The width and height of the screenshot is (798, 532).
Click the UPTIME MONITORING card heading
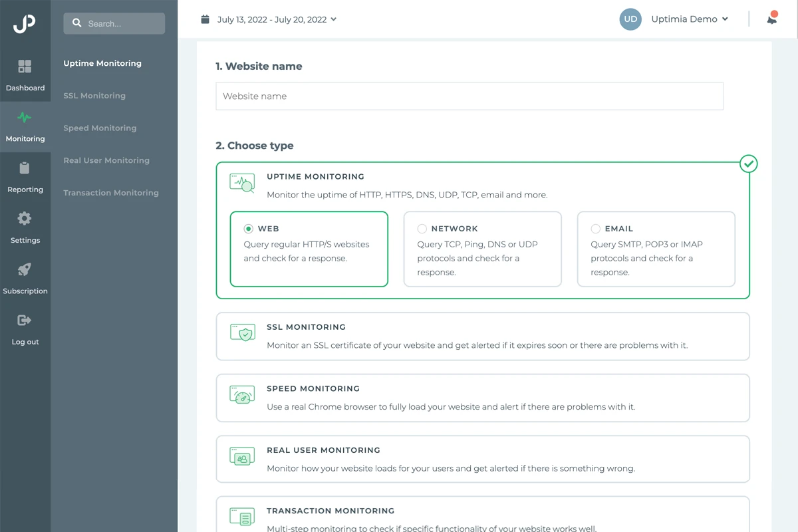(x=315, y=177)
